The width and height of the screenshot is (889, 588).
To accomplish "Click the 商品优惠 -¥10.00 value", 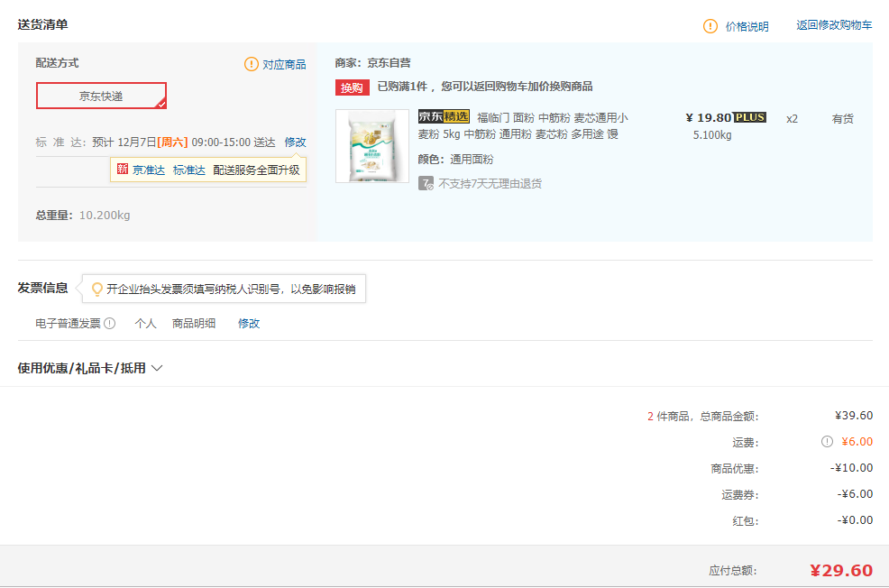I will pyautogui.click(x=851, y=468).
